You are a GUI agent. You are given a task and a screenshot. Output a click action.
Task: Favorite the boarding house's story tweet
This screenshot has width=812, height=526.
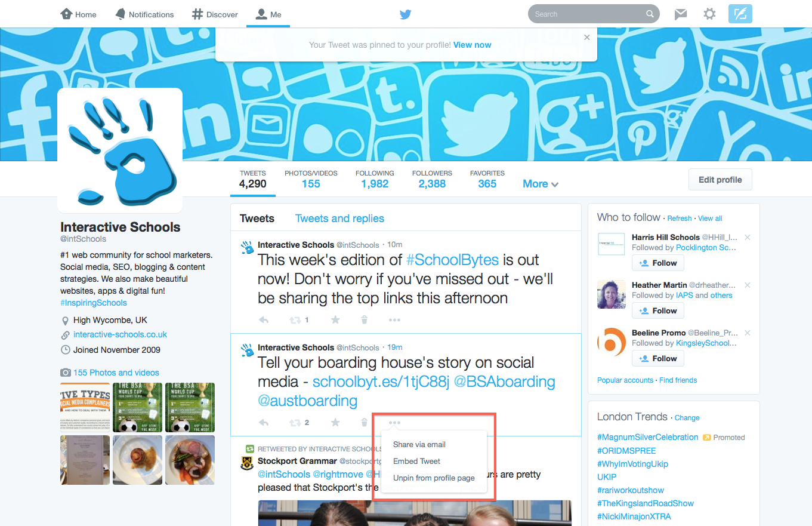[x=335, y=423]
